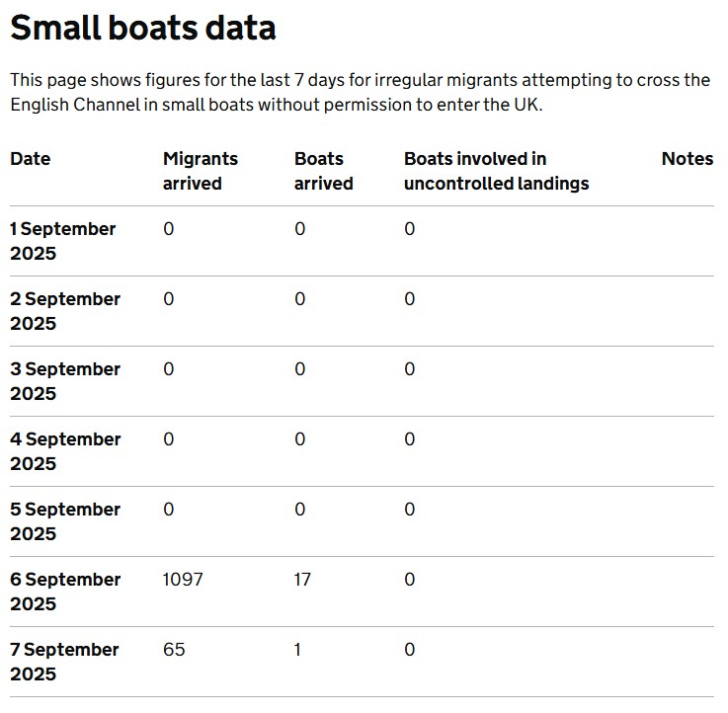This screenshot has width=728, height=713.
Task: Click the 'Notes' column header
Action: [687, 159]
